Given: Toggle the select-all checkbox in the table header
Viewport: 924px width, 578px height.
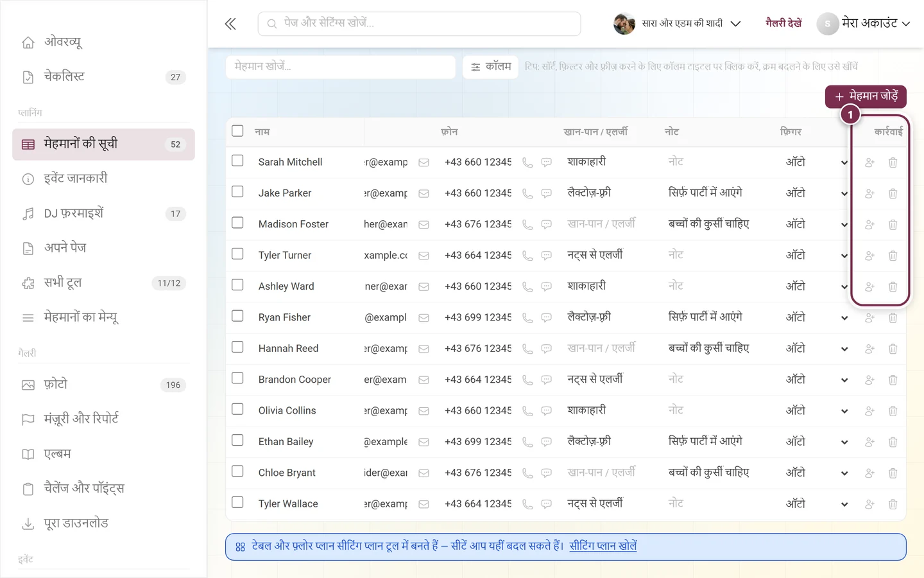Looking at the screenshot, I should point(237,131).
